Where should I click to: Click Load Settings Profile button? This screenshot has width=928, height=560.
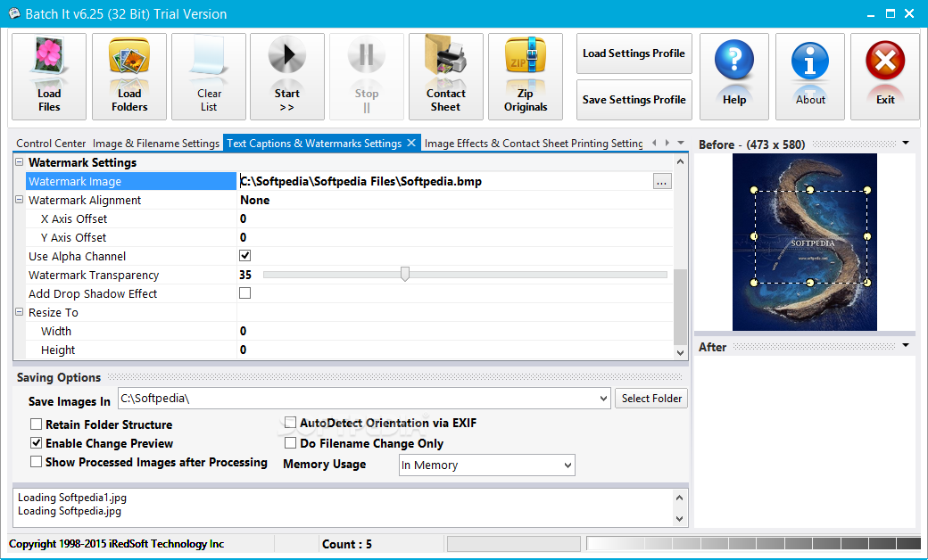(634, 54)
